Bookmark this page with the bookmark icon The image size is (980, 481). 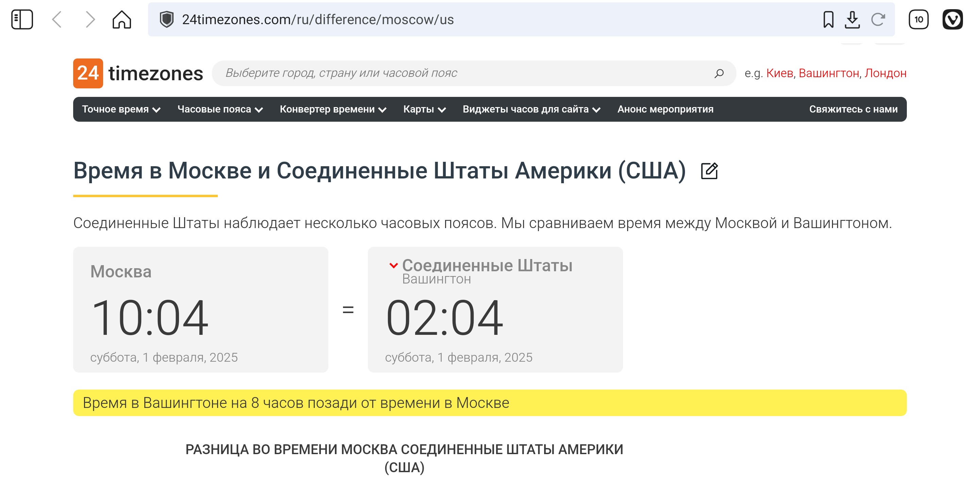pos(828,19)
